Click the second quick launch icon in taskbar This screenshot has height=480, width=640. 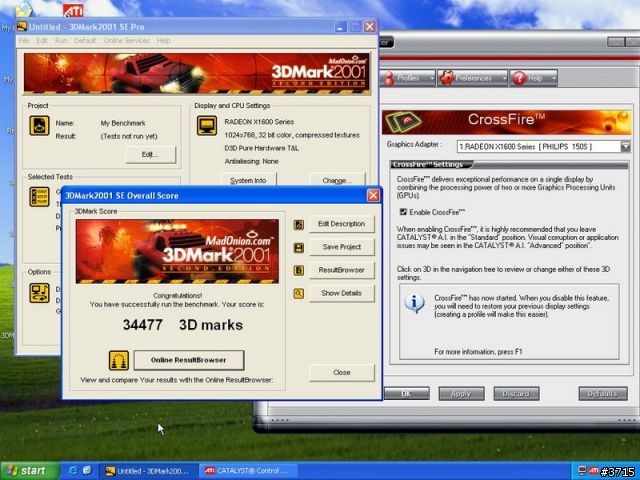[x=87, y=471]
